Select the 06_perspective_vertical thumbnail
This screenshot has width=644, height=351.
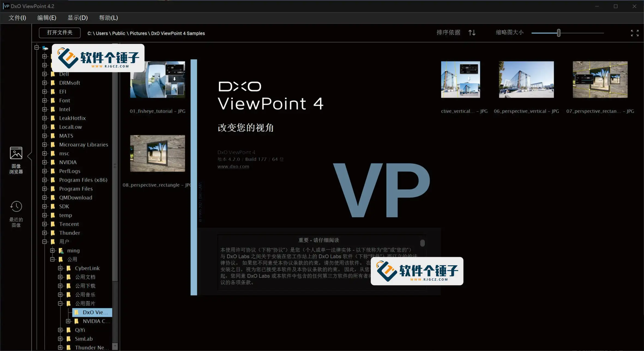coord(526,79)
